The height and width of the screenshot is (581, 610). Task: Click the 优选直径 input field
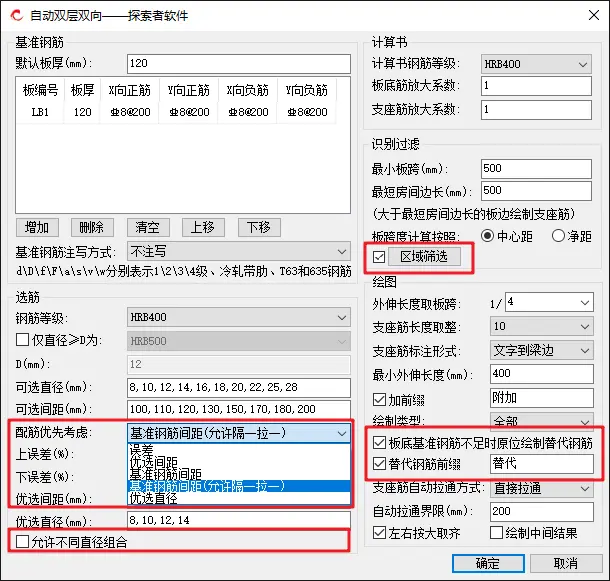click(238, 521)
